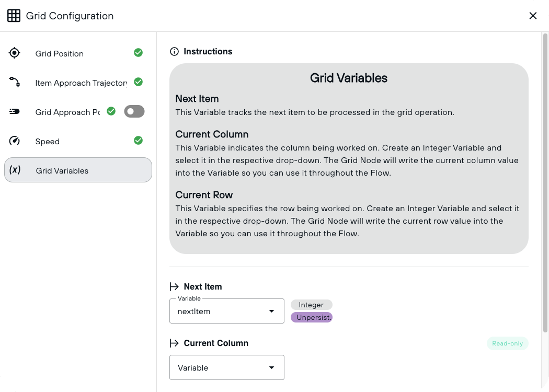Click the green checkmark next to Grid Approach
549x392 pixels.
coord(111,111)
